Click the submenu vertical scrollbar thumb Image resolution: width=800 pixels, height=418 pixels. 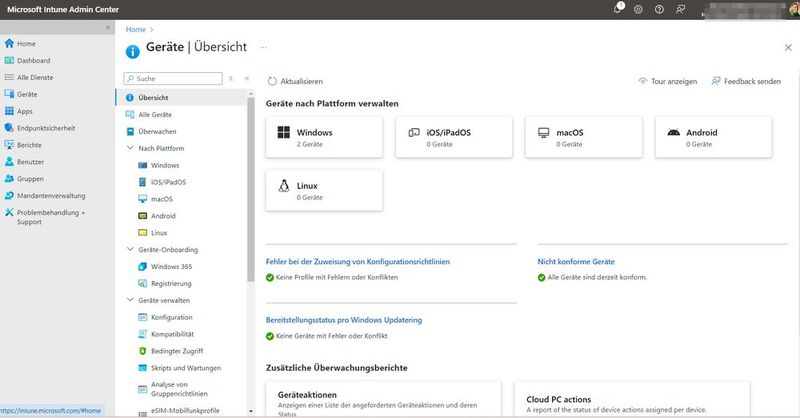coord(251,189)
